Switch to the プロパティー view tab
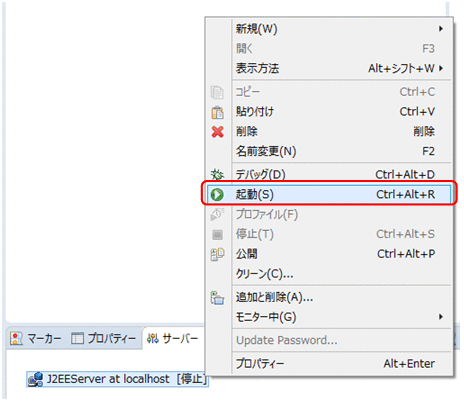 coord(104,339)
